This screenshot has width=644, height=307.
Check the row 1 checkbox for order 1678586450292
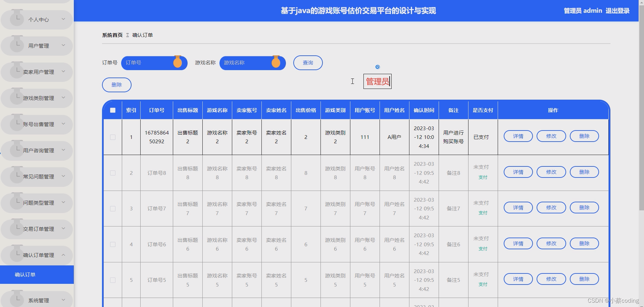[113, 137]
